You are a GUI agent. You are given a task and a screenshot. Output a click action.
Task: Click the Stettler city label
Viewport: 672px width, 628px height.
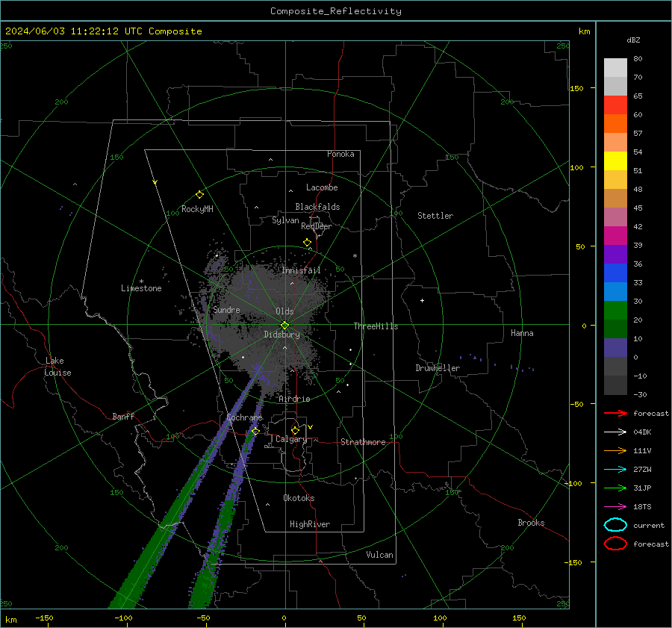pyautogui.click(x=435, y=216)
